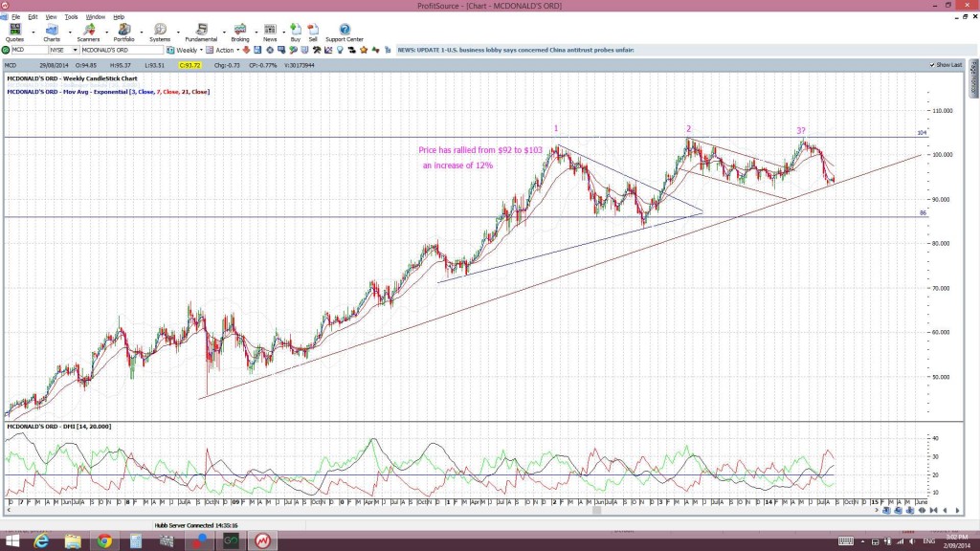980x551 pixels.
Task: Click the skip-to-end chart navigation button
Action: (934, 511)
